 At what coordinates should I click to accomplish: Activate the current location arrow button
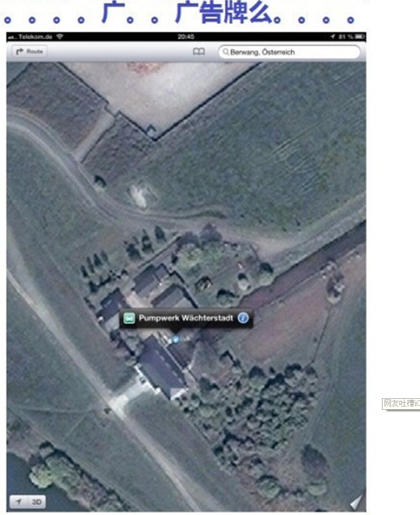[x=19, y=501]
